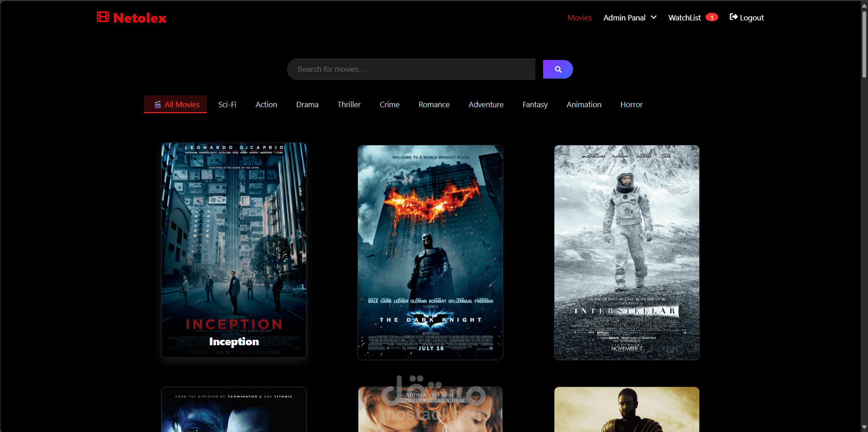Open the Movies nav link
The image size is (868, 432).
click(x=579, y=18)
